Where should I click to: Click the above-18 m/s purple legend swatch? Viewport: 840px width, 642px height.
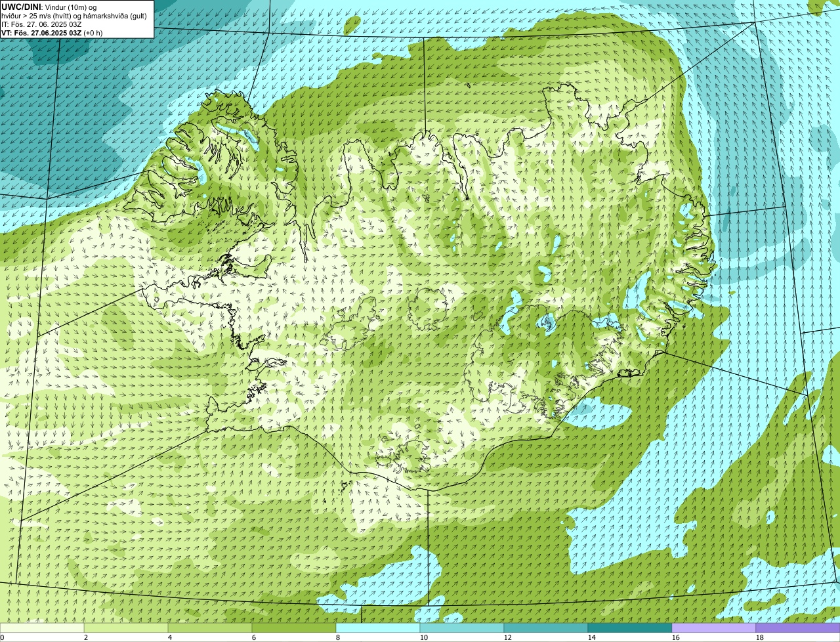798,628
